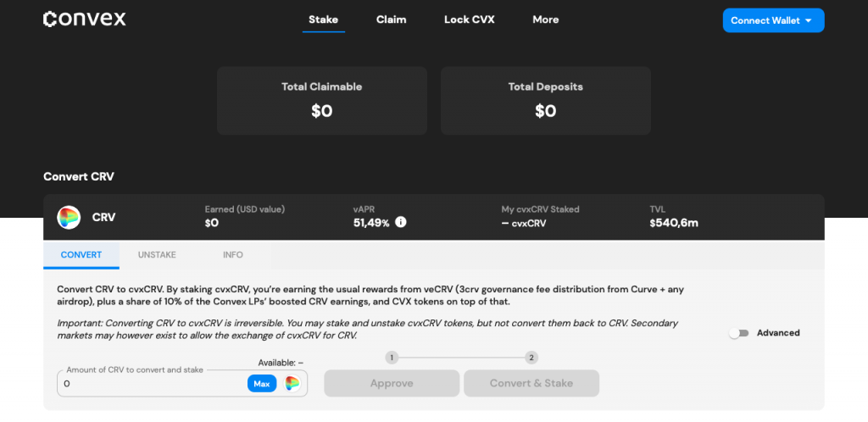The width and height of the screenshot is (868, 422).
Task: Click the Total Claimable card
Action: pos(322,101)
